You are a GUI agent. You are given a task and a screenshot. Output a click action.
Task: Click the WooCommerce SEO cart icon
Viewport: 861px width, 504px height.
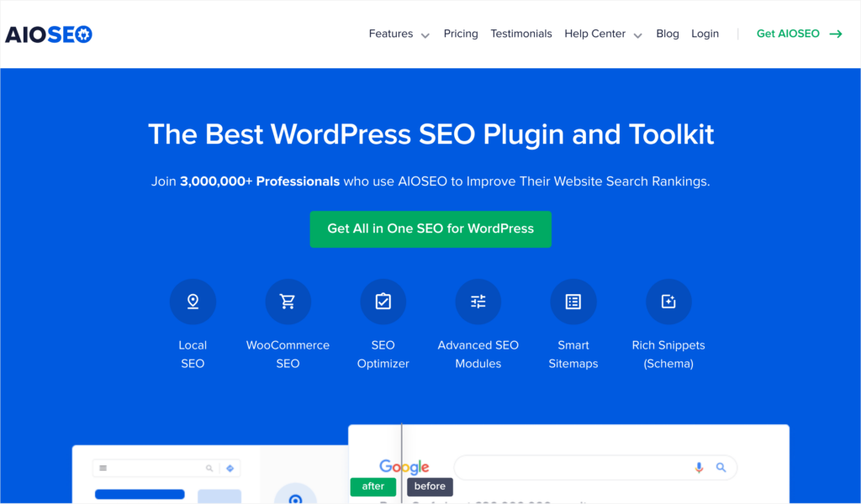pos(288,301)
